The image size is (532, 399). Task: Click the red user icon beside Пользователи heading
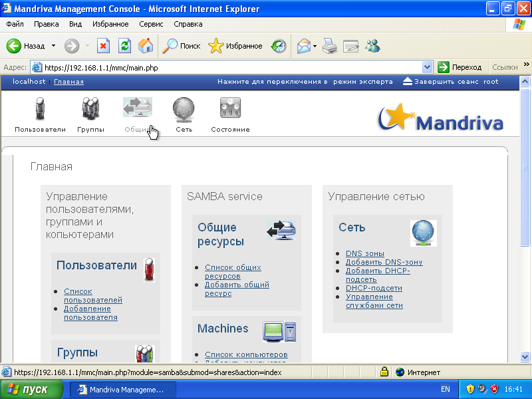click(149, 270)
